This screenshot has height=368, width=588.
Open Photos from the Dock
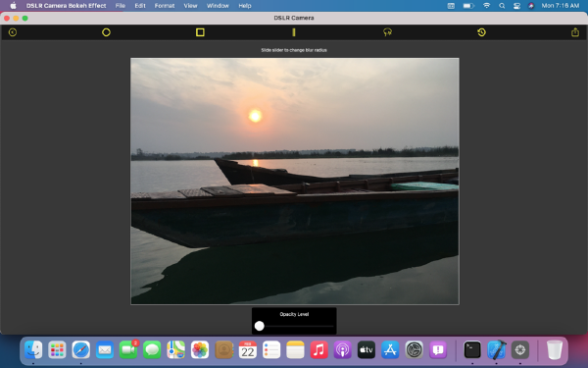(x=200, y=350)
